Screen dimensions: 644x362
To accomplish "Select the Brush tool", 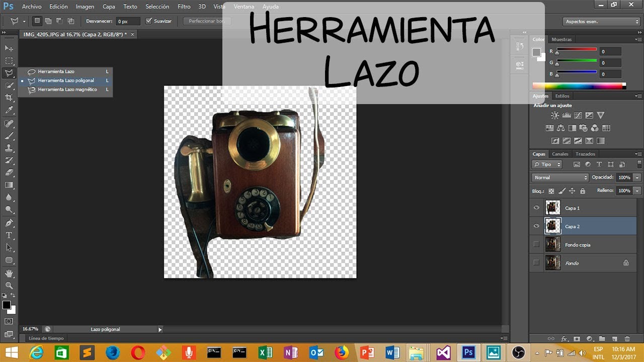I will click(9, 136).
